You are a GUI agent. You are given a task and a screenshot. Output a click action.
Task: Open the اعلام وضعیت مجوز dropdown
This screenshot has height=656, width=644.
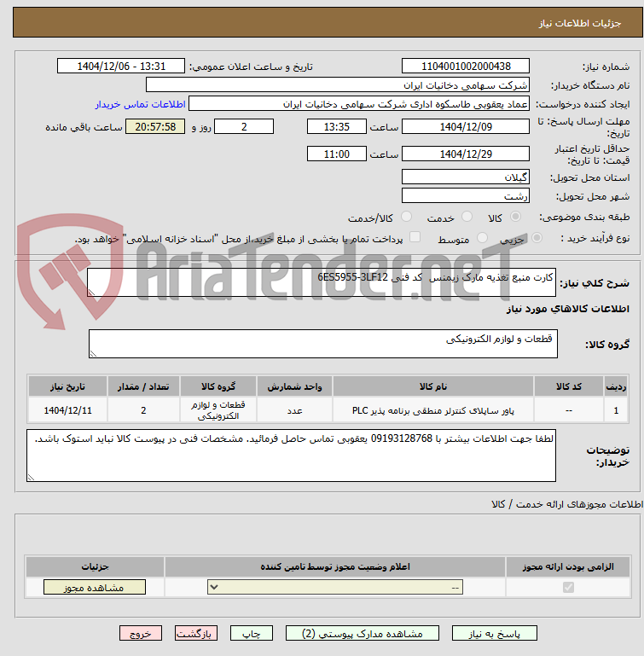coord(335,588)
